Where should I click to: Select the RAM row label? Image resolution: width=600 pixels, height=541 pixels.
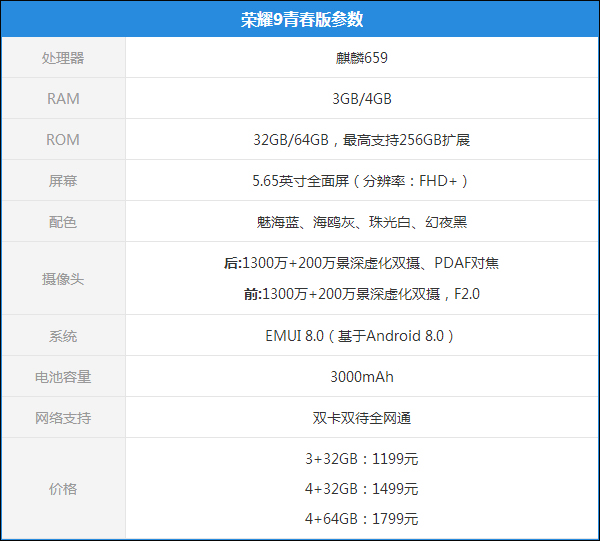click(x=63, y=99)
